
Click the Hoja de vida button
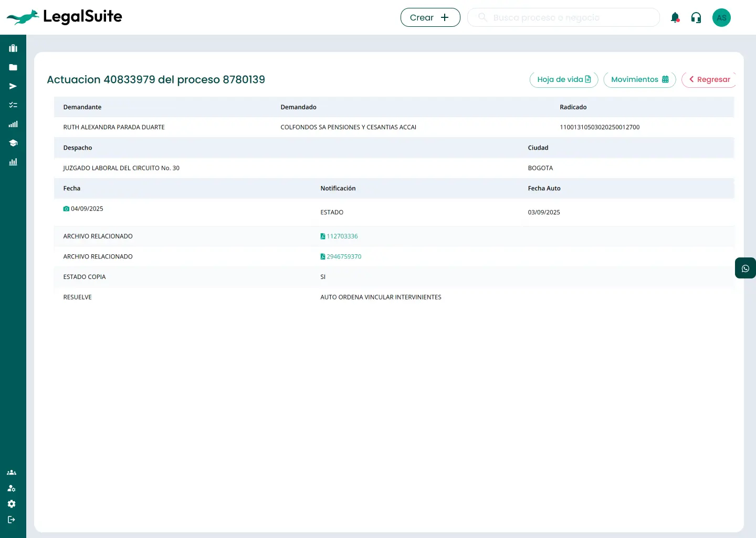(x=563, y=79)
